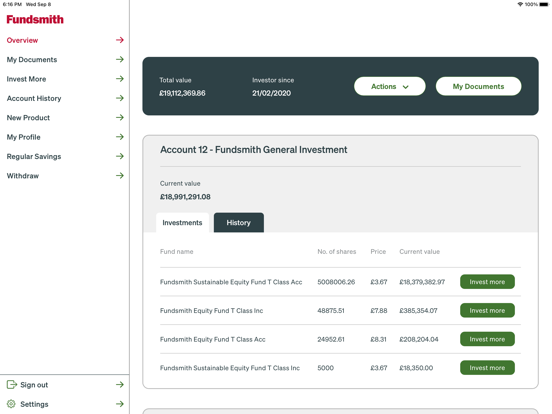Switch to the History tab
The width and height of the screenshot is (552, 414).
[x=239, y=222]
